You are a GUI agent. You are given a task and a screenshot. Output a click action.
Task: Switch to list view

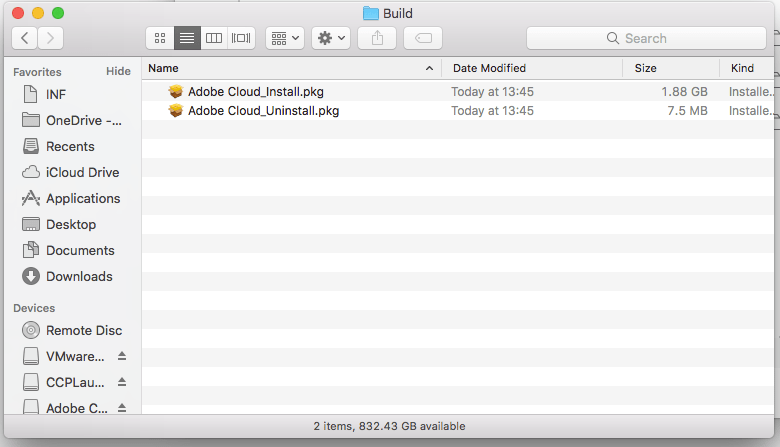tap(187, 38)
